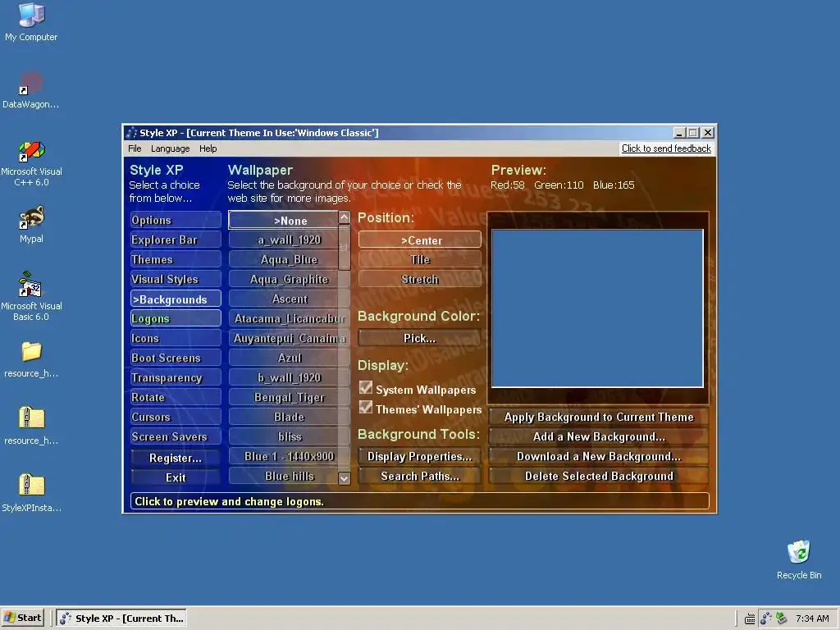The image size is (840, 630).
Task: Open the Start menu
Action: tap(22, 619)
